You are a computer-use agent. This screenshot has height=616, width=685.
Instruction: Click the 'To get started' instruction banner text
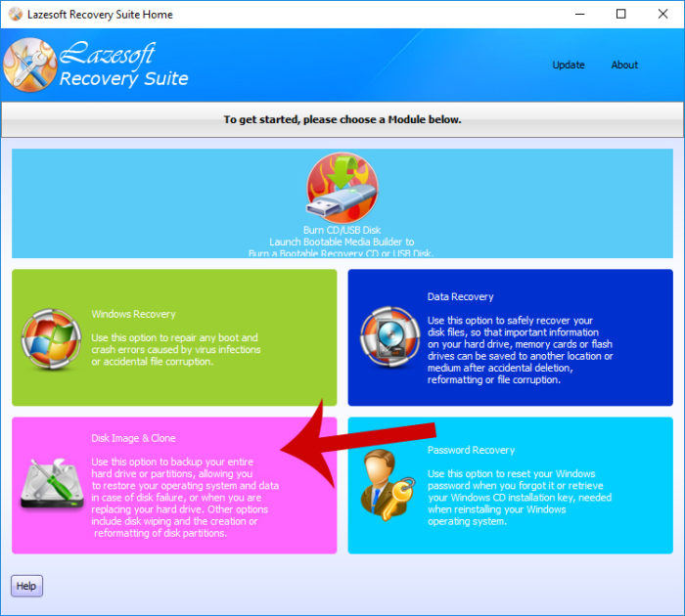pyautogui.click(x=342, y=119)
